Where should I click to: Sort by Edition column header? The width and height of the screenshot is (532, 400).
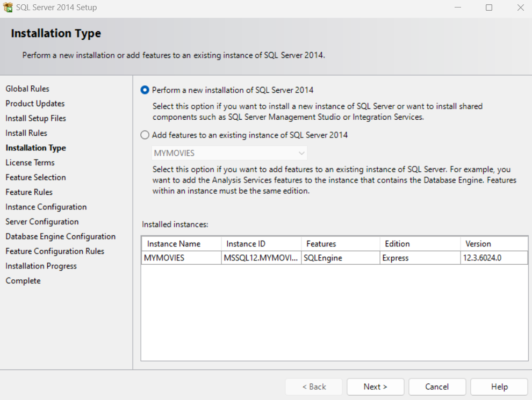tap(420, 244)
